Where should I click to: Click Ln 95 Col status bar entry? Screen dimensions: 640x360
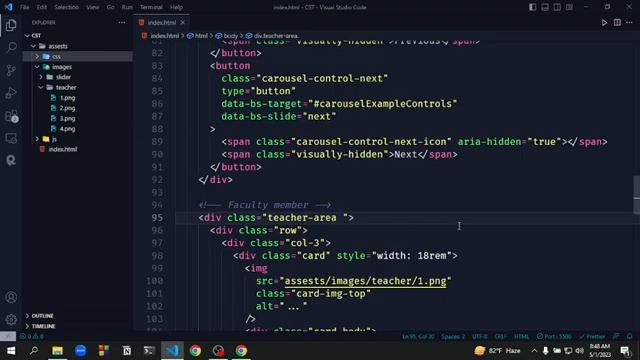(x=418, y=336)
